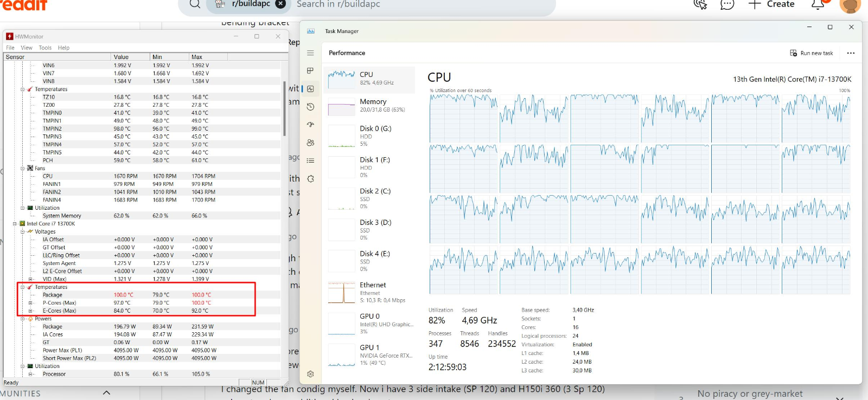Click the Task Manager title bar app icon
868x400 pixels.
coord(311,31)
